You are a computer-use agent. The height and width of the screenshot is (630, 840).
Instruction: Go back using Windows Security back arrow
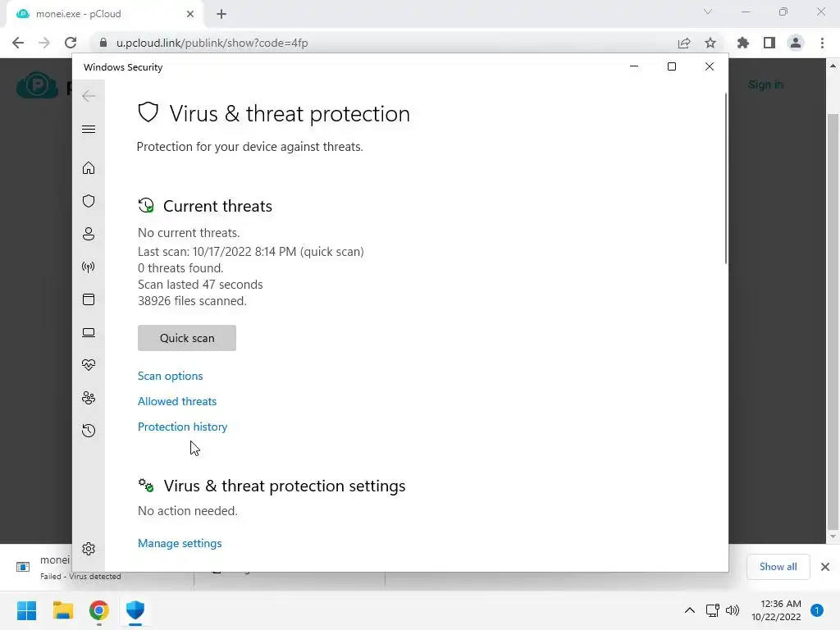[x=89, y=96]
